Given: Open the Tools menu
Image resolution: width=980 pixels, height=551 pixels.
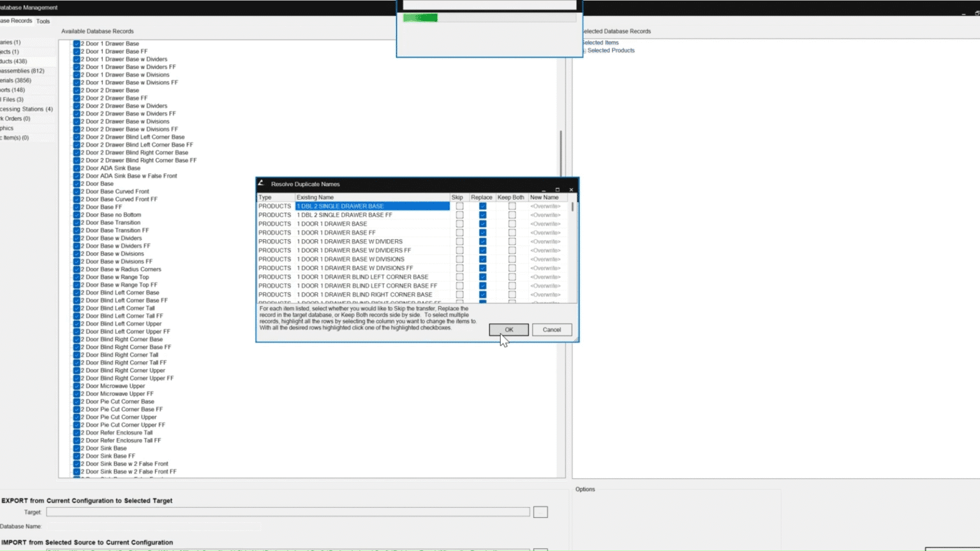Looking at the screenshot, I should 43,21.
